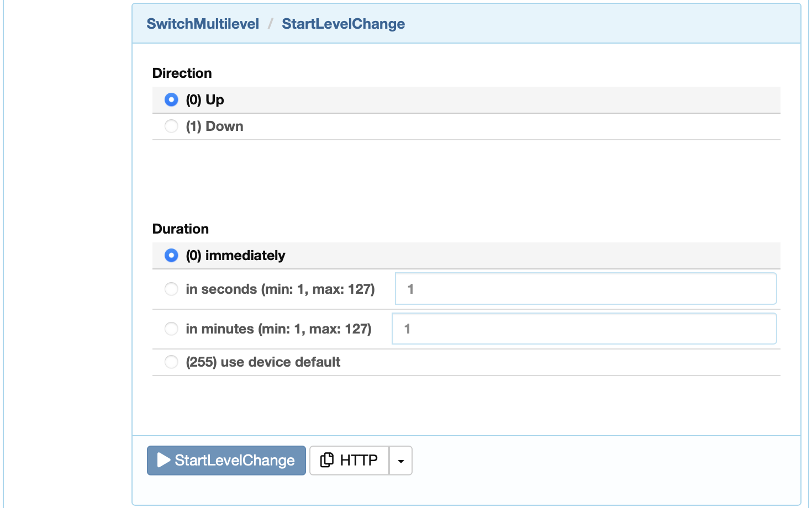The width and height of the screenshot is (812, 508).
Task: Open the StartLevelChange breadcrumb link
Action: (344, 24)
